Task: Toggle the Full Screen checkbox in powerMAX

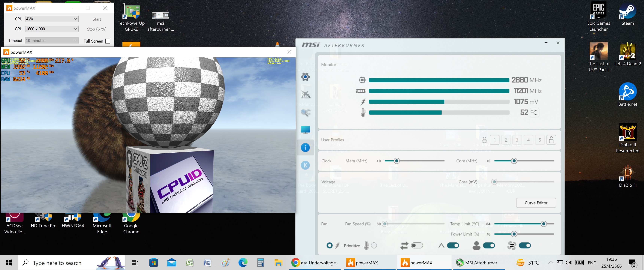Action: tap(108, 41)
